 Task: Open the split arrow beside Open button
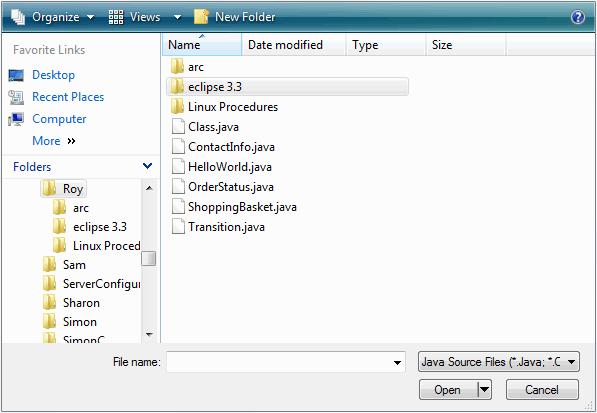(484, 390)
